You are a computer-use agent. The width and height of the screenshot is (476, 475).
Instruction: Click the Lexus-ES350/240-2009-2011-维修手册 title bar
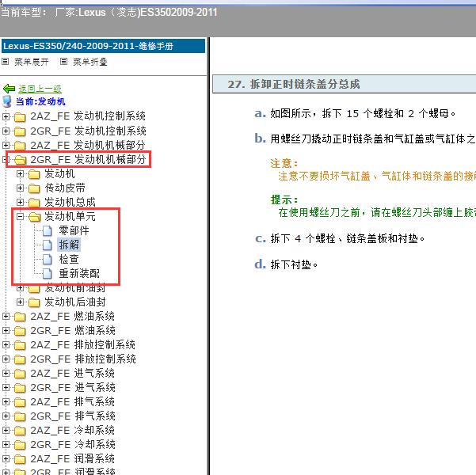click(103, 46)
